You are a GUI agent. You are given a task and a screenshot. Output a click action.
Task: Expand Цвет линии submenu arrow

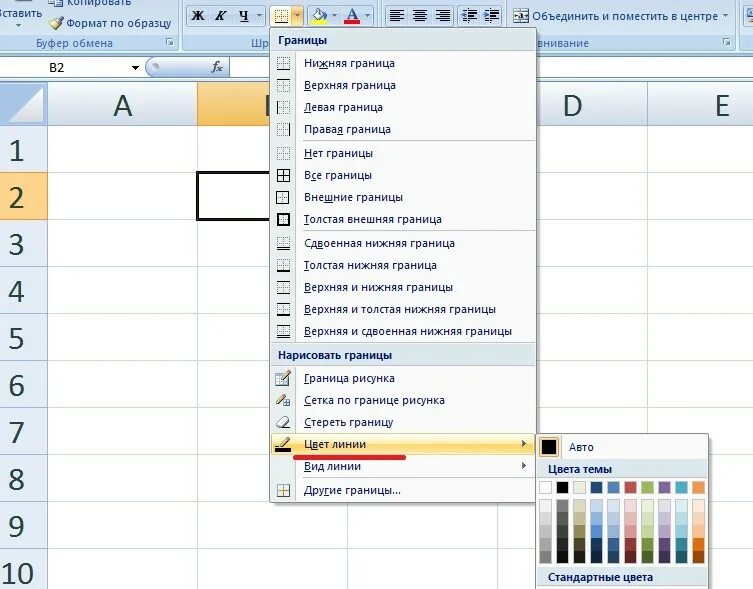(524, 444)
